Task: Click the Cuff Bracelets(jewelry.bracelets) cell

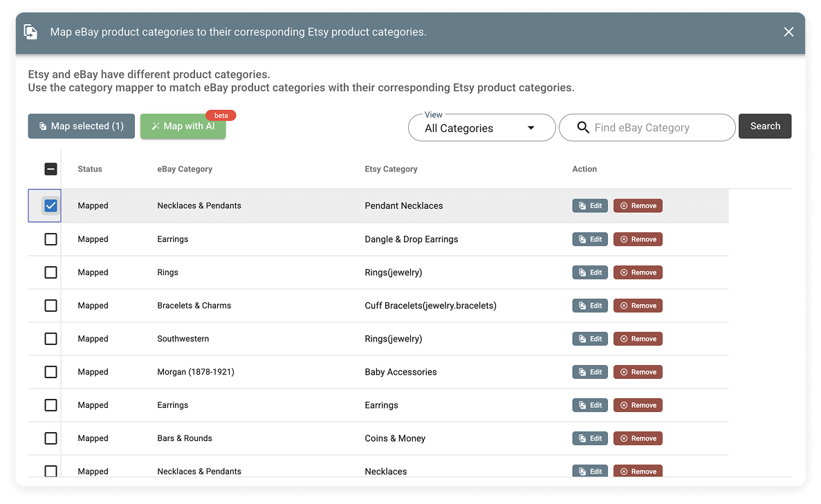Action: pos(430,306)
